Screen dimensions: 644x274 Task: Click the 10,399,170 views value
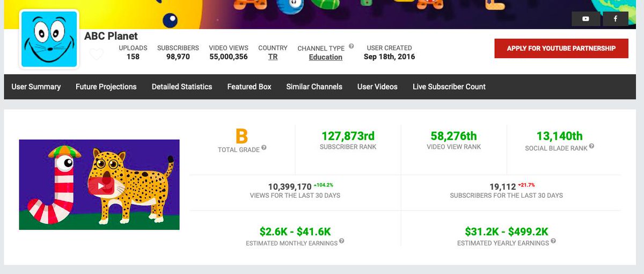coord(290,186)
